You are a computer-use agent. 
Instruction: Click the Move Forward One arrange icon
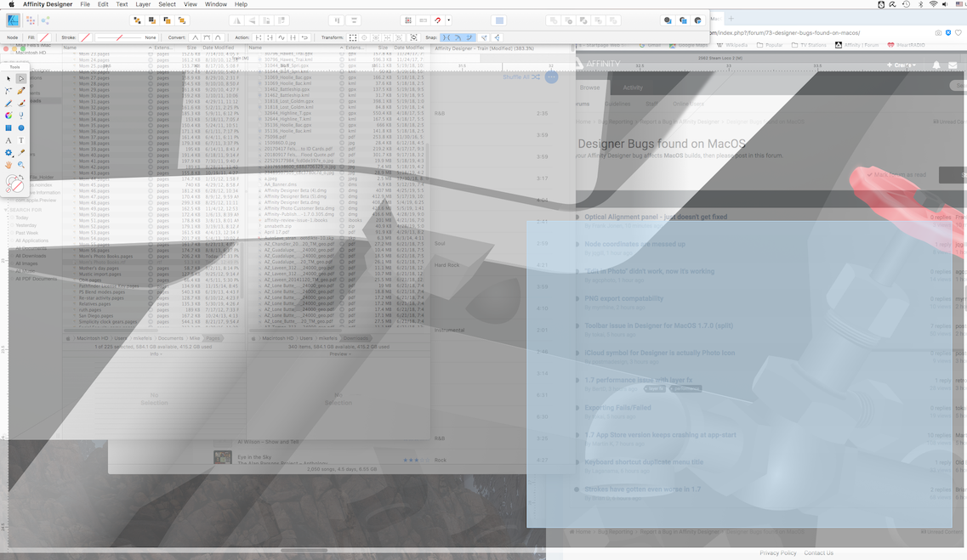coord(168,20)
